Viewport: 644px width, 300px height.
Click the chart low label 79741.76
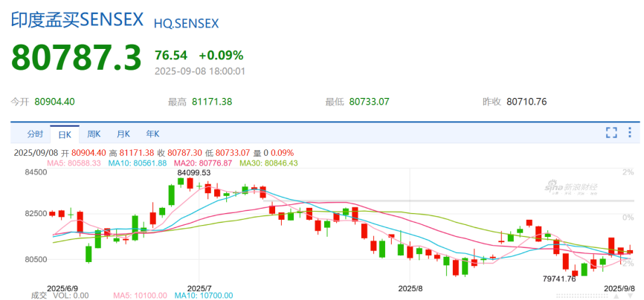pyautogui.click(x=559, y=279)
